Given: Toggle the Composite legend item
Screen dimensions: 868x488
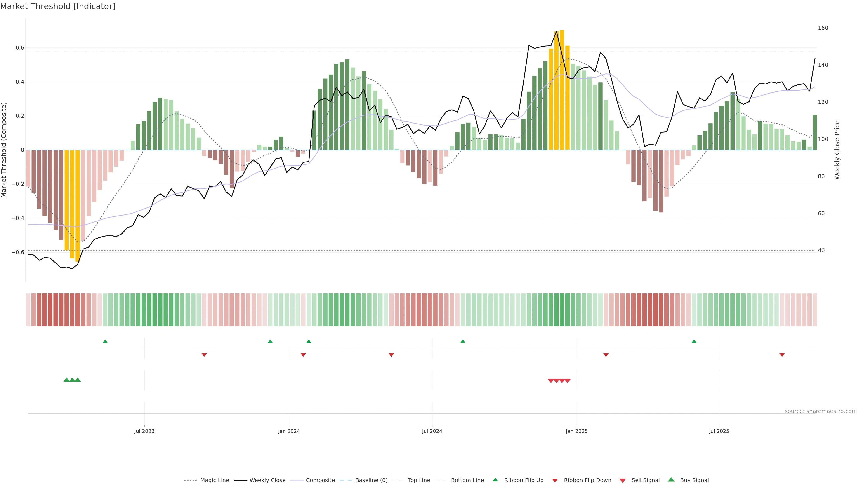Looking at the screenshot, I should coord(320,480).
